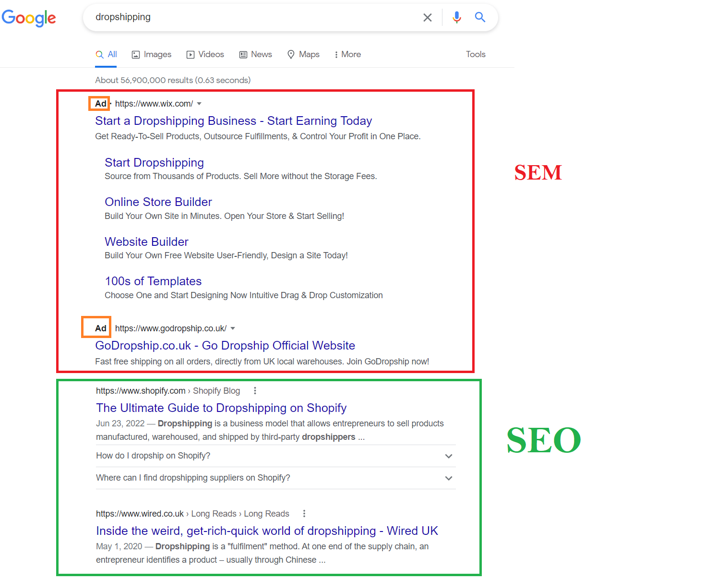Open the three-dot options beside the Wired result

click(x=304, y=514)
